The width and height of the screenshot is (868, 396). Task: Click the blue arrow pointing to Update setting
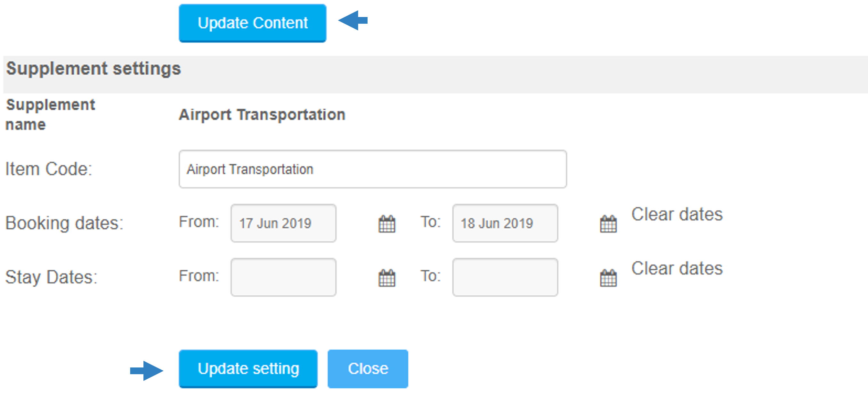(x=147, y=370)
